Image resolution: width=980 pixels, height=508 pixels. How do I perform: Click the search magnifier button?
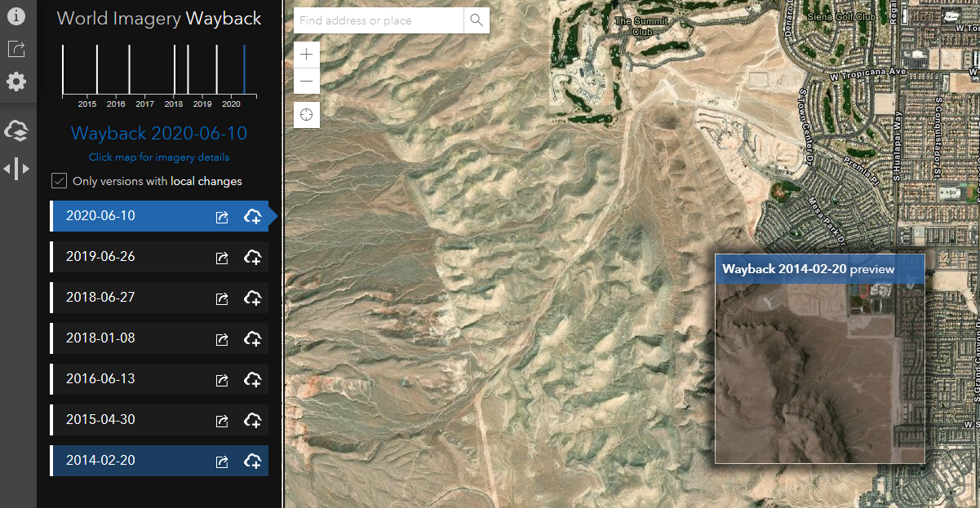(477, 20)
